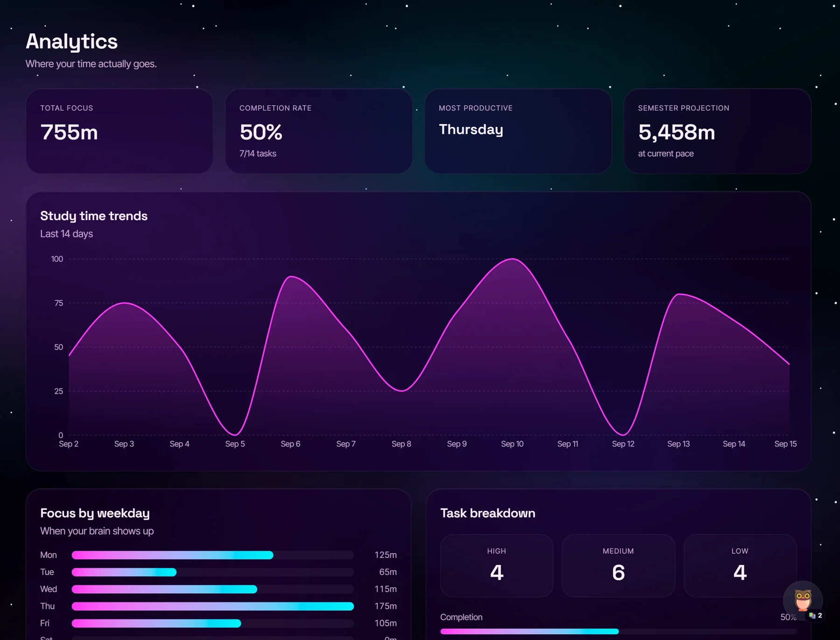
Task: Click the Mon focus bar
Action: pyautogui.click(x=212, y=555)
